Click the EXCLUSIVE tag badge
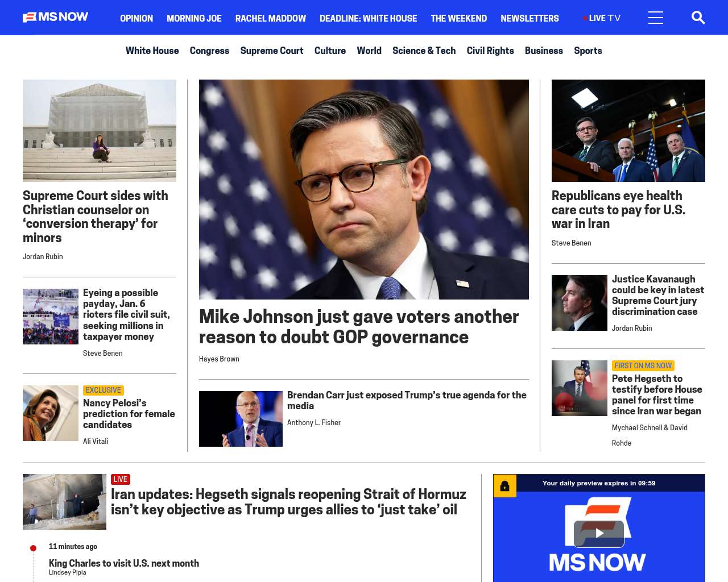The image size is (728, 582). point(104,390)
